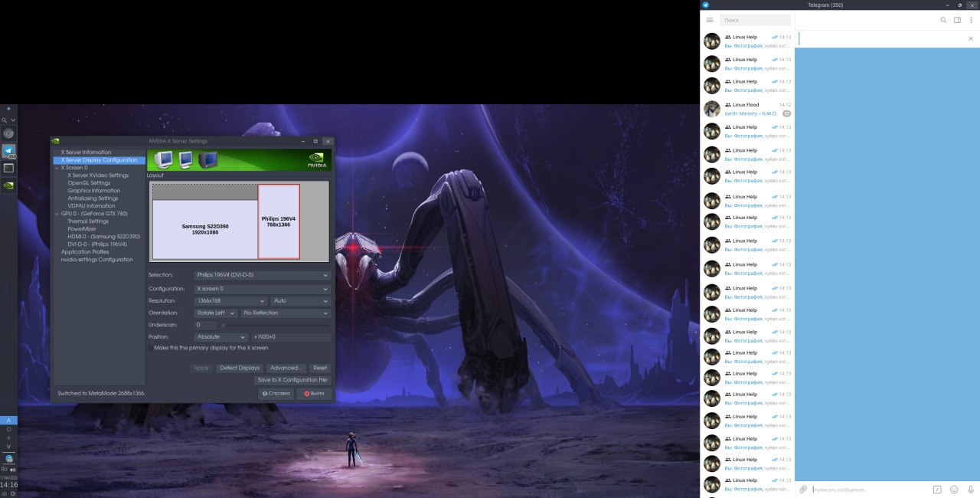Screen dimensions: 980x498
Task: Maximize the NVIDIA X Server Settings window
Action: coord(315,141)
